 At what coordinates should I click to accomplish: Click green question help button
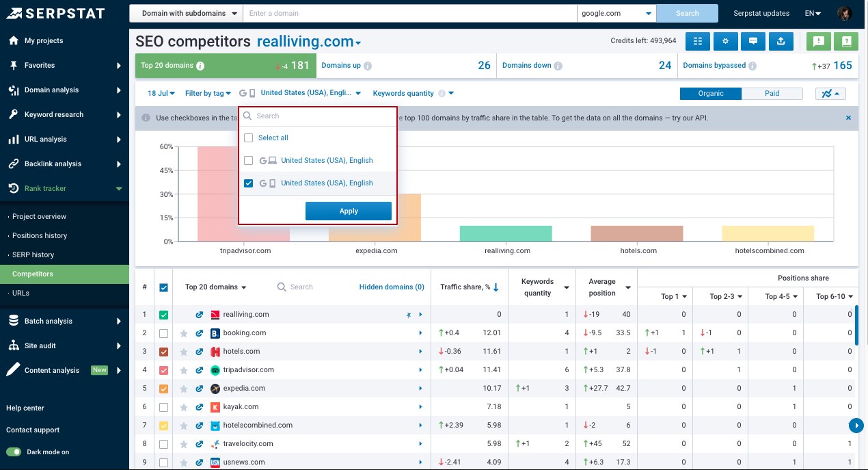pos(847,41)
